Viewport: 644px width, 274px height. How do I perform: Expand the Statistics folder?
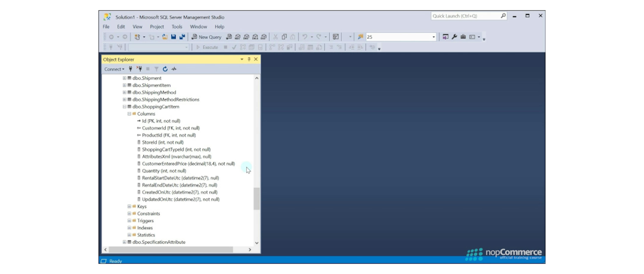[x=129, y=235]
